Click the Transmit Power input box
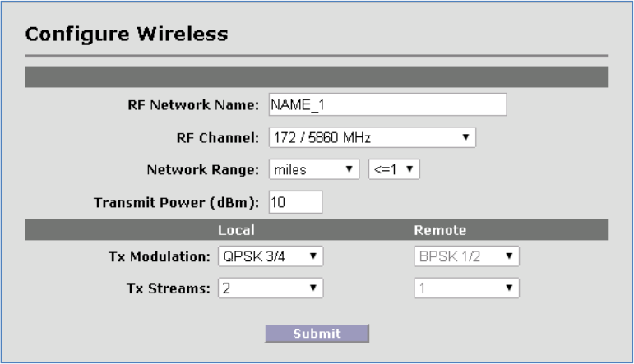 pos(294,202)
